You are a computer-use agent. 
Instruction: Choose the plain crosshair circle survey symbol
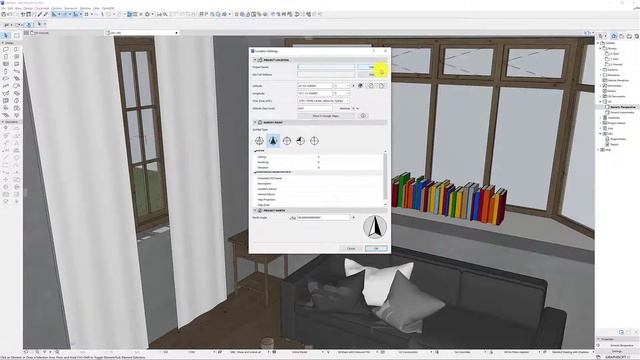click(314, 141)
